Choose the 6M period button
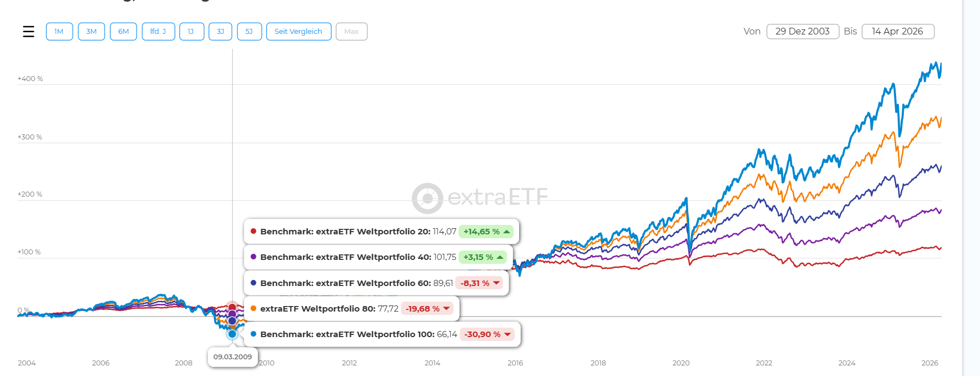Image resolution: width=980 pixels, height=376 pixels. [123, 32]
